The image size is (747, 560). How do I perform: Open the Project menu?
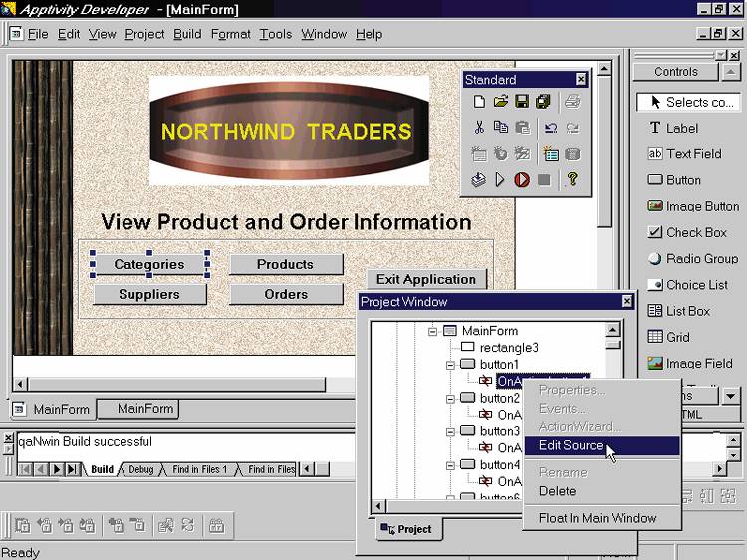[144, 34]
